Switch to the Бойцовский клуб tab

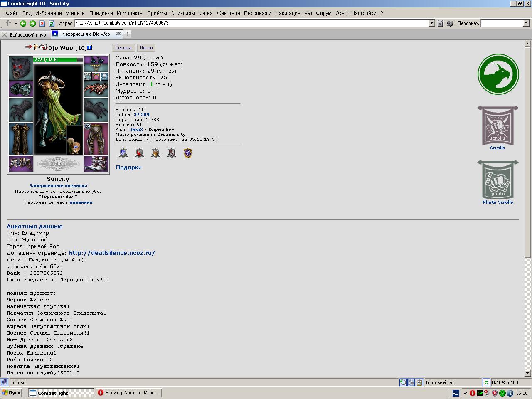(25, 34)
